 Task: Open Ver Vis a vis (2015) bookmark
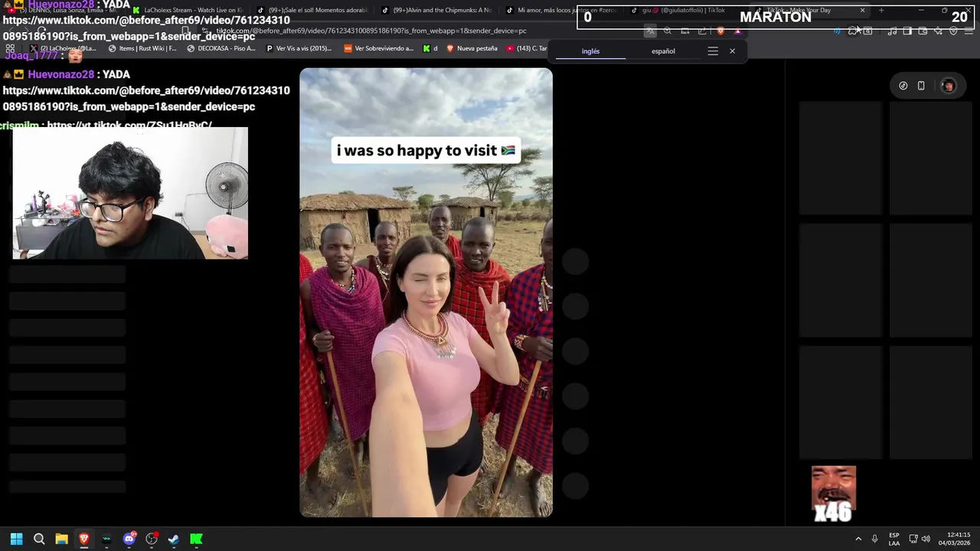299,48
